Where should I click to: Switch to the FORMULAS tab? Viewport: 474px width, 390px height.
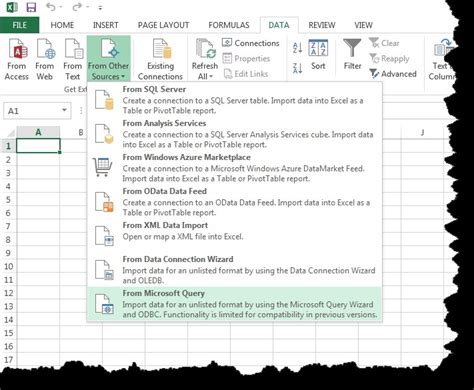[229, 25]
